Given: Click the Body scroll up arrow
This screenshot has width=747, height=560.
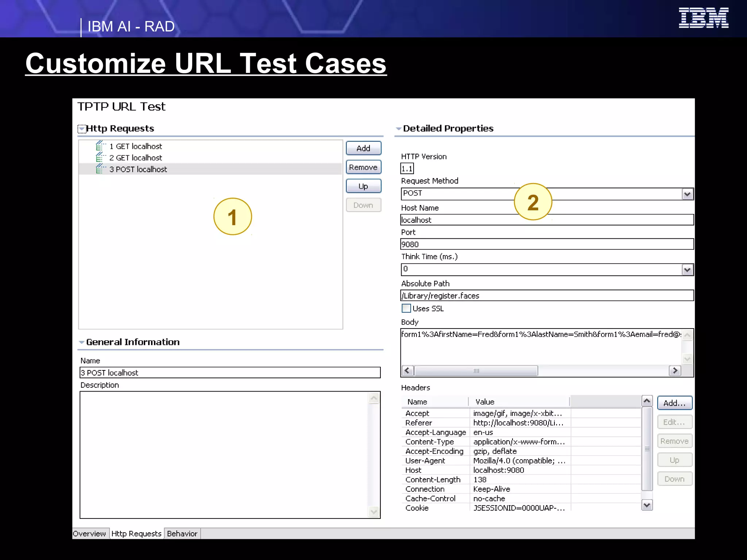Looking at the screenshot, I should tap(687, 335).
